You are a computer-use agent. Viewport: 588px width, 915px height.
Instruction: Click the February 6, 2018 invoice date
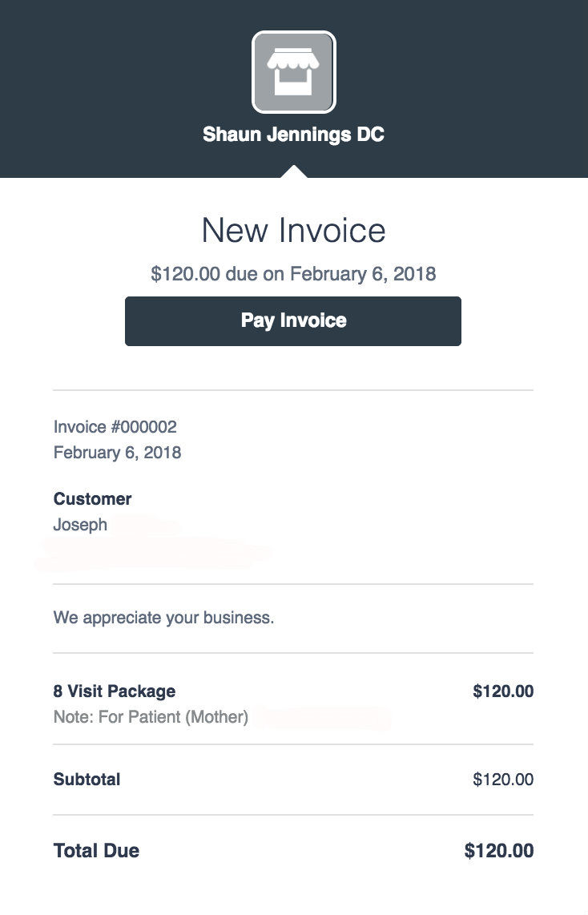(117, 453)
